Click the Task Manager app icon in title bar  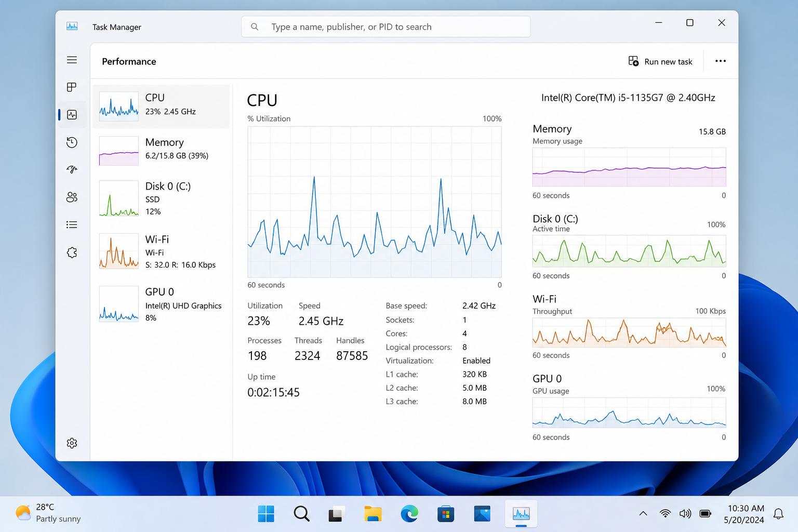72,26
